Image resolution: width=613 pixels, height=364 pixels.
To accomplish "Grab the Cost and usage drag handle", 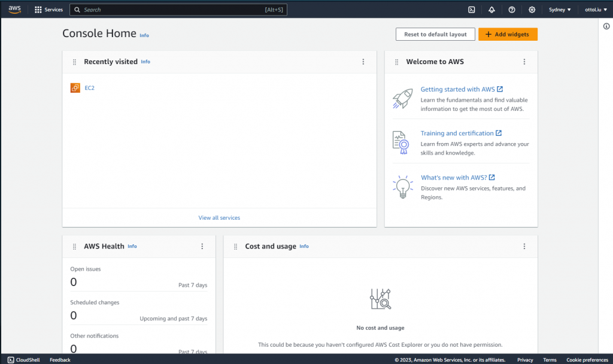I will point(235,247).
